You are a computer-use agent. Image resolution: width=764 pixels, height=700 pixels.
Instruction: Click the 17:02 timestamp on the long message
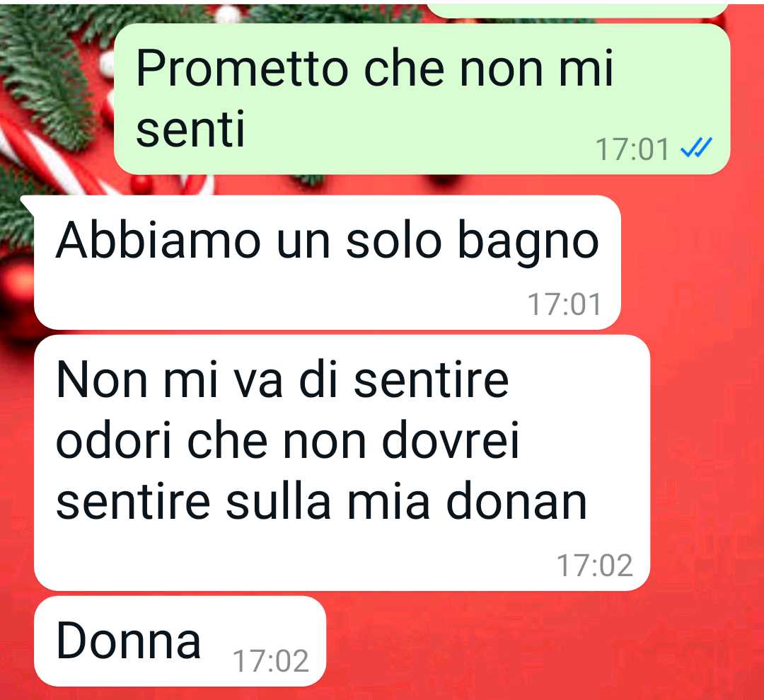pyautogui.click(x=595, y=566)
